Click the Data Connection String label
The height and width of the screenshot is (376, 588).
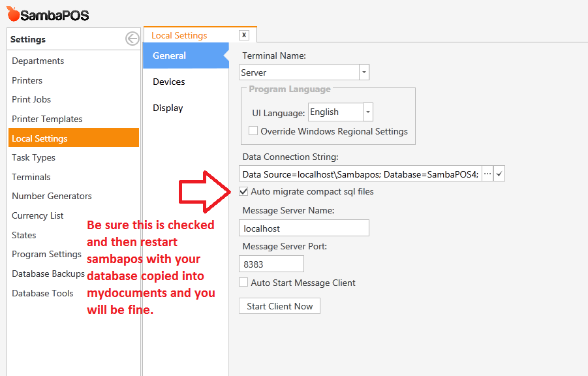[290, 157]
